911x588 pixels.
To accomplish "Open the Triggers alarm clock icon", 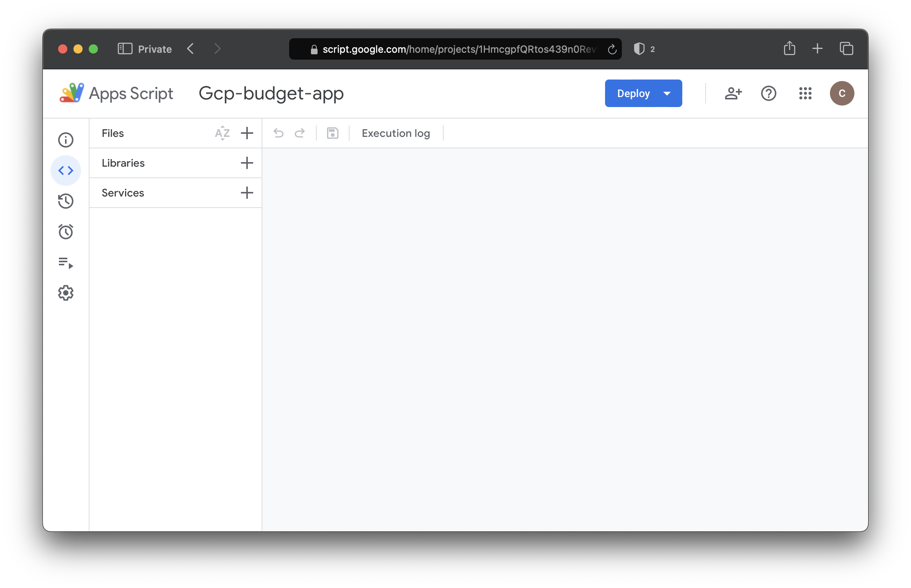I will [x=66, y=232].
